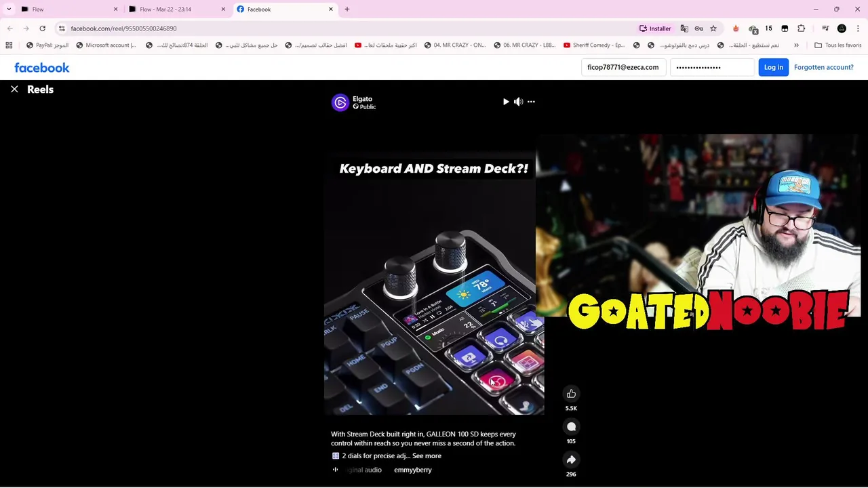Like the reel with thumbs-up icon

(x=571, y=394)
